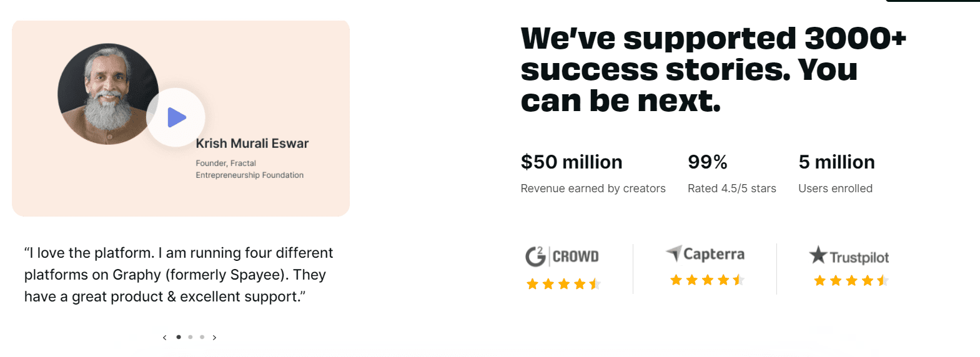The image size is (980, 357).
Task: Click the star rating under Capterra
Action: [707, 280]
